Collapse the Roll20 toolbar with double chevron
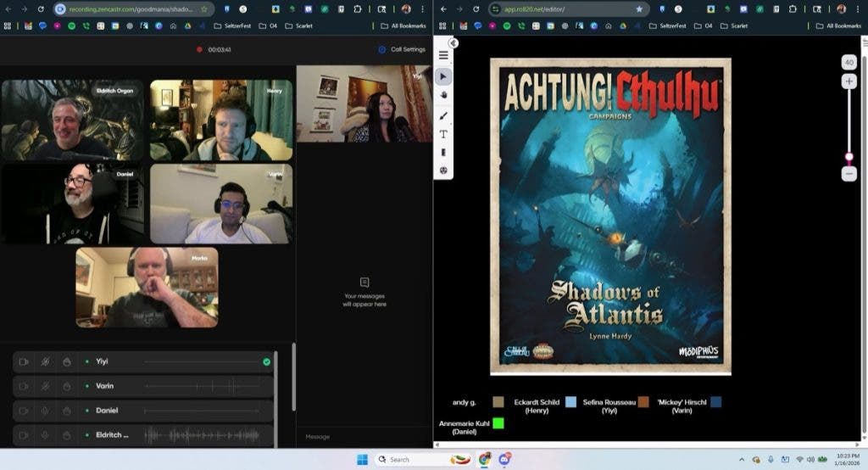Viewport: 868px width, 470px height. (453, 43)
